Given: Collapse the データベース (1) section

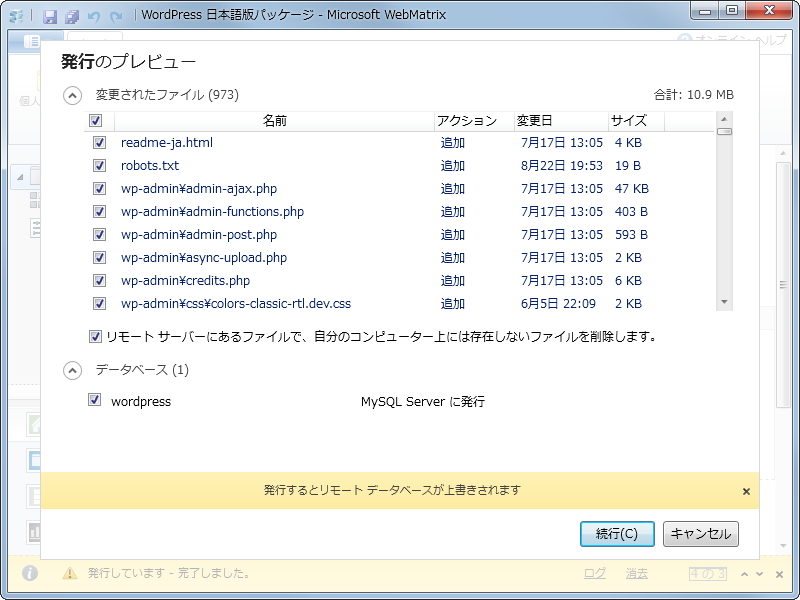Looking at the screenshot, I should click(70, 369).
